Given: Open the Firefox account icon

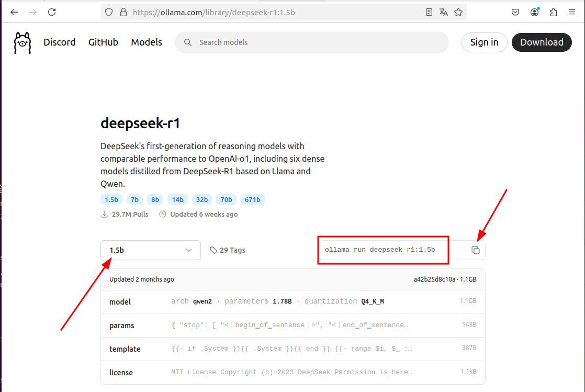Looking at the screenshot, I should (x=535, y=13).
